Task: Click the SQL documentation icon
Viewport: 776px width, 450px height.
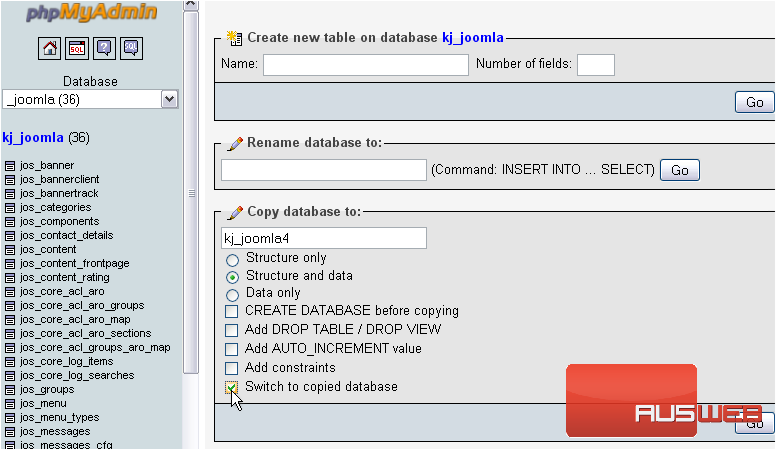Action: coord(131,48)
